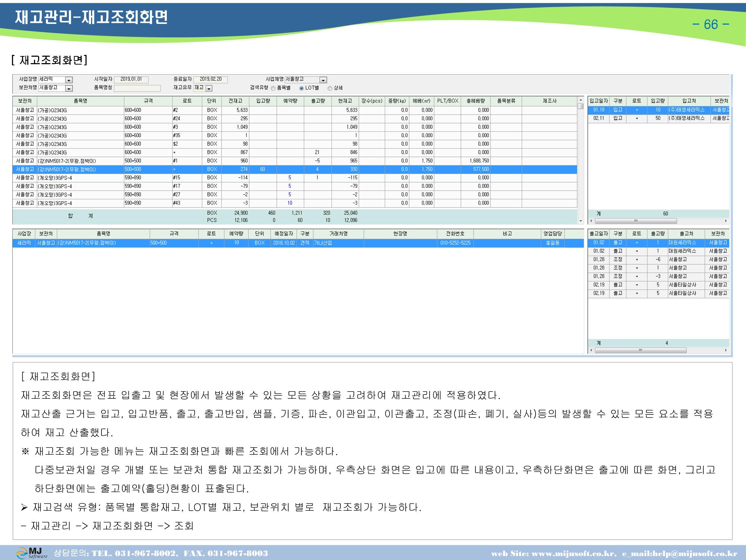Click the 총헤베량 column header

click(475, 101)
